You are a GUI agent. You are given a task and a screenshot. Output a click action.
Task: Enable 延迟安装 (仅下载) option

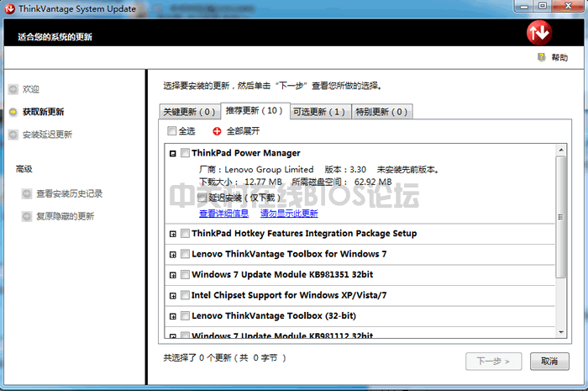(202, 198)
